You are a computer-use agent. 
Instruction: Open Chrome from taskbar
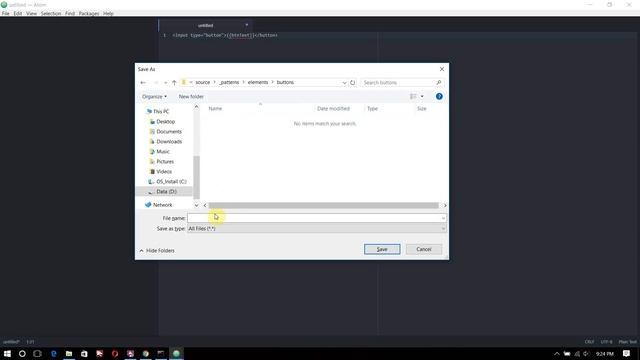click(146, 353)
